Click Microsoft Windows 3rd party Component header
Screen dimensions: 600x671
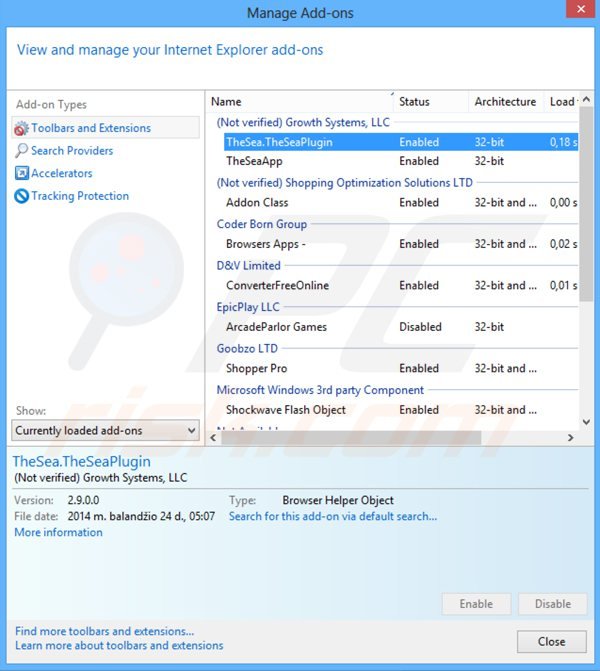pyautogui.click(x=320, y=390)
